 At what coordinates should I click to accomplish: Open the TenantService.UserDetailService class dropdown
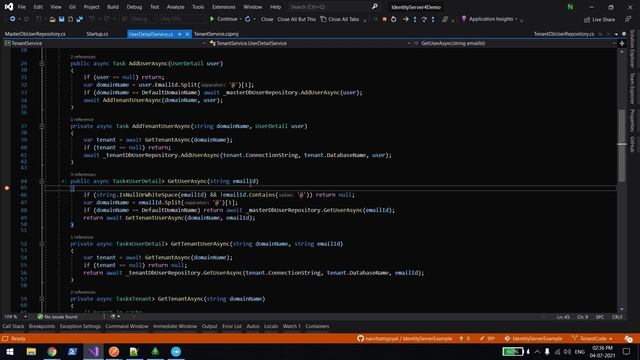tap(309, 43)
